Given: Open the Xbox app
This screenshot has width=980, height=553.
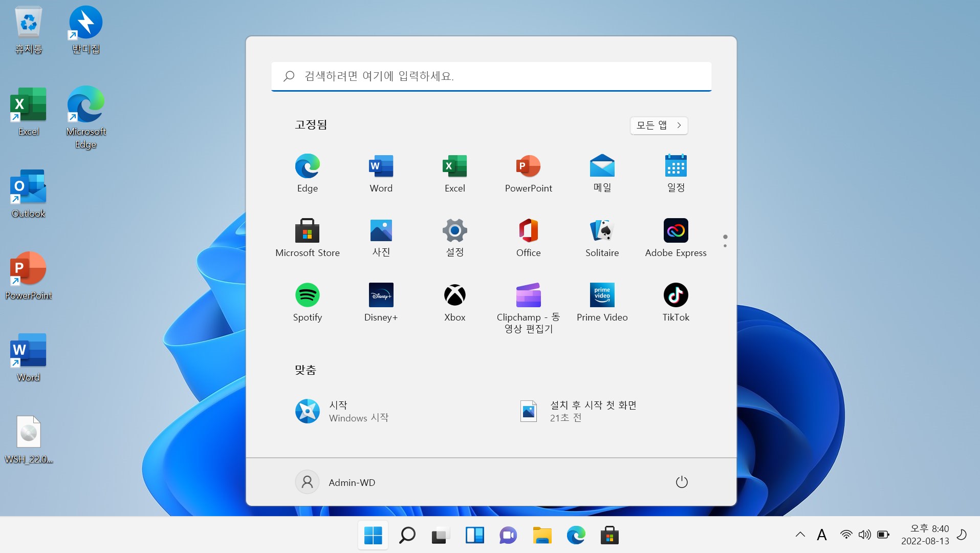Looking at the screenshot, I should point(455,302).
